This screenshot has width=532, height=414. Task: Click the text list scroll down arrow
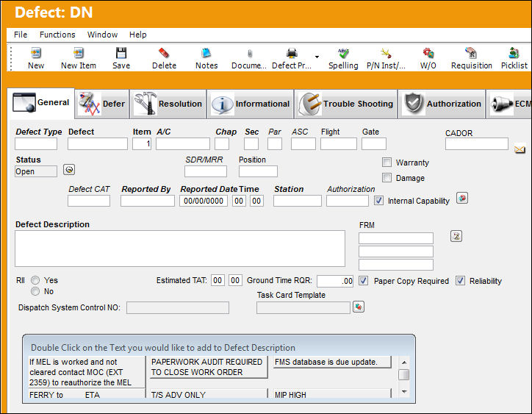click(403, 392)
